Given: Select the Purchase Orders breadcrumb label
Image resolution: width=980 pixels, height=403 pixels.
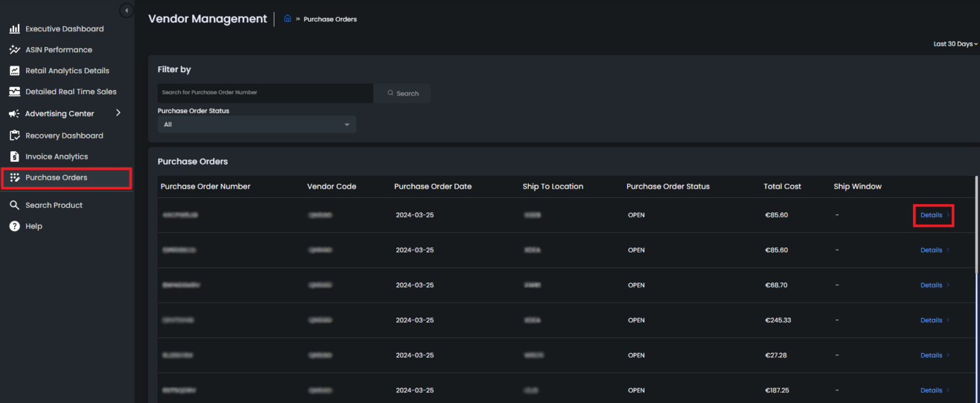Looking at the screenshot, I should (330, 18).
